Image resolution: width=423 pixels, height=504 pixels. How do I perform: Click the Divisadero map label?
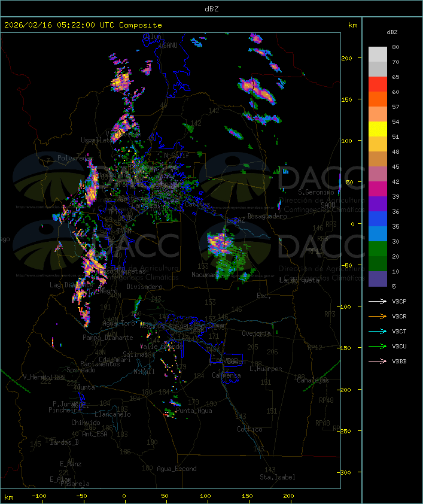pos(144,287)
